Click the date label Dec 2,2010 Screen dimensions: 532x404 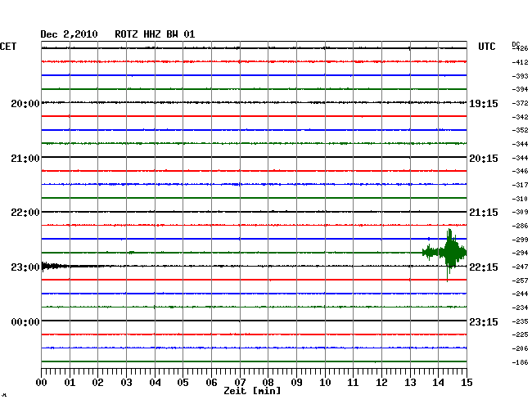pos(69,34)
